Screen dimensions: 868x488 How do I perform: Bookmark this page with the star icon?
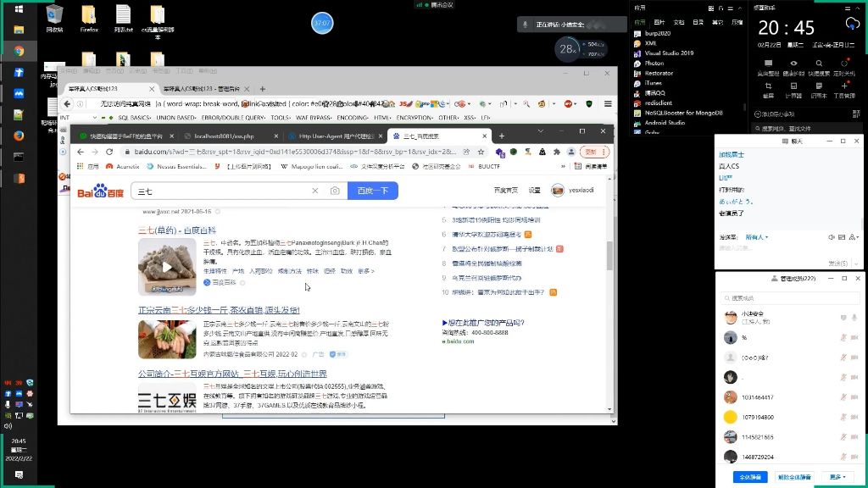pos(481,152)
